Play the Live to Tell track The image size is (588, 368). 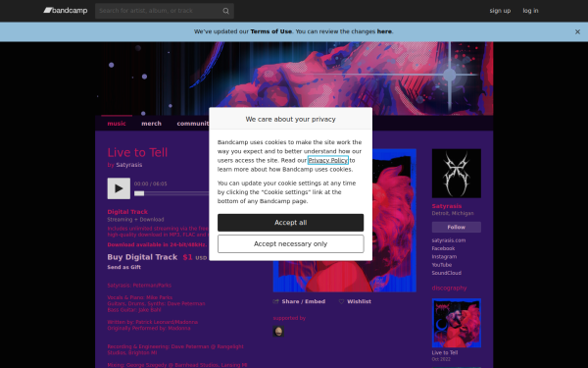pos(119,188)
